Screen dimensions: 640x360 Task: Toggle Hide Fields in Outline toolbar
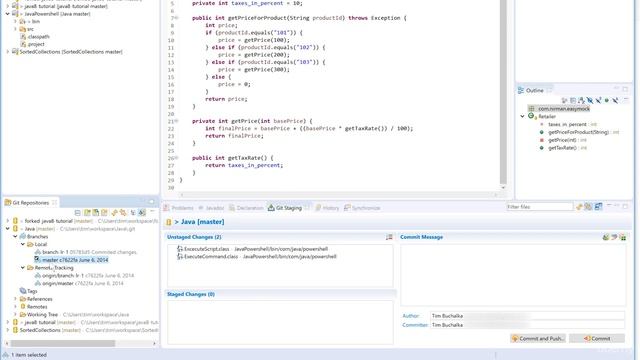590,100
